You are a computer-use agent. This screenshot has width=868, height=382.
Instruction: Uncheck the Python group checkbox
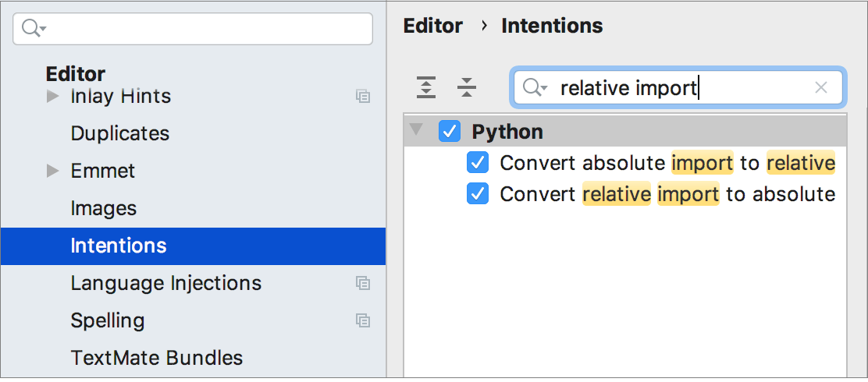point(450,132)
